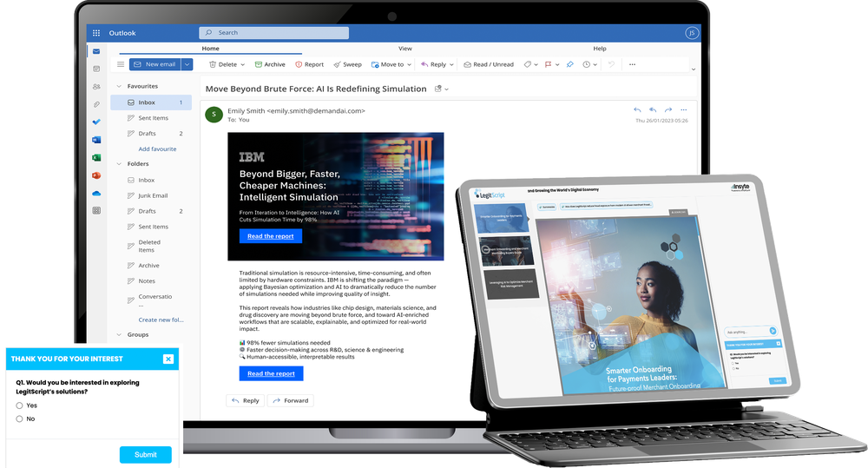The width and height of the screenshot is (868, 468).
Task: Open first thumbnail in tablet LegitScript sidebar
Action: pos(501,218)
